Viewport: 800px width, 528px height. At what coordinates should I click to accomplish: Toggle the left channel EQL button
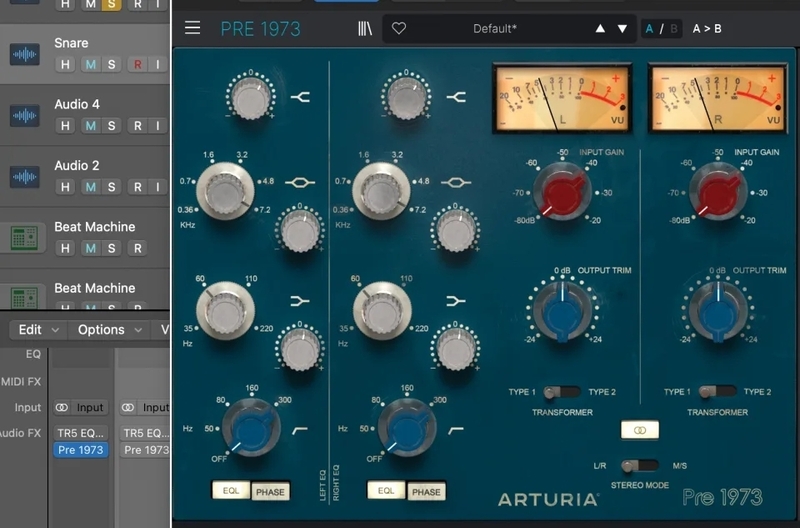pyautogui.click(x=231, y=490)
